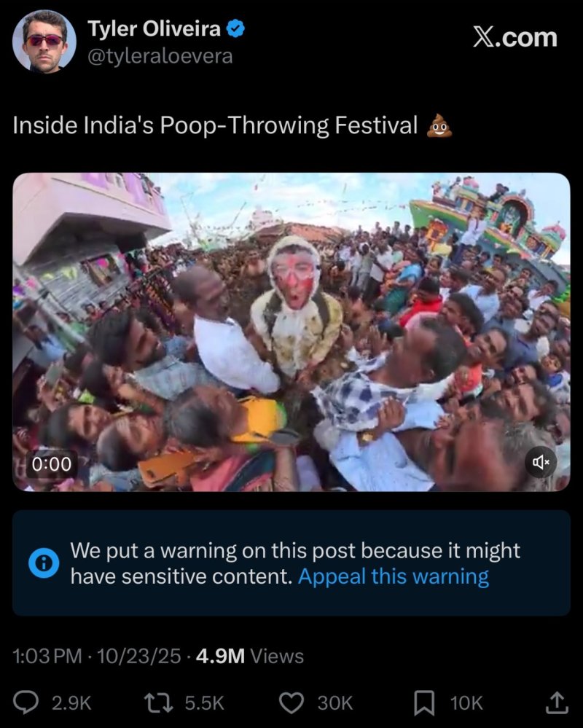
Task: Click the Appeal this warning link
Action: (394, 576)
